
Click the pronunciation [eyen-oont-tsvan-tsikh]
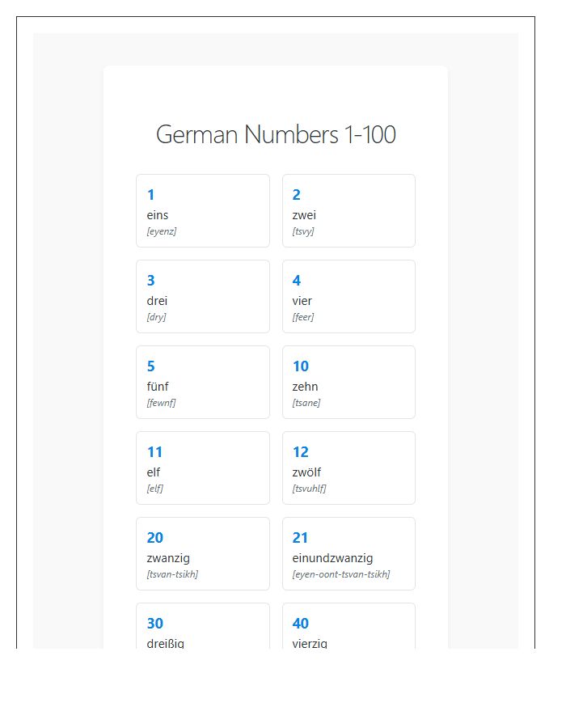[341, 574]
